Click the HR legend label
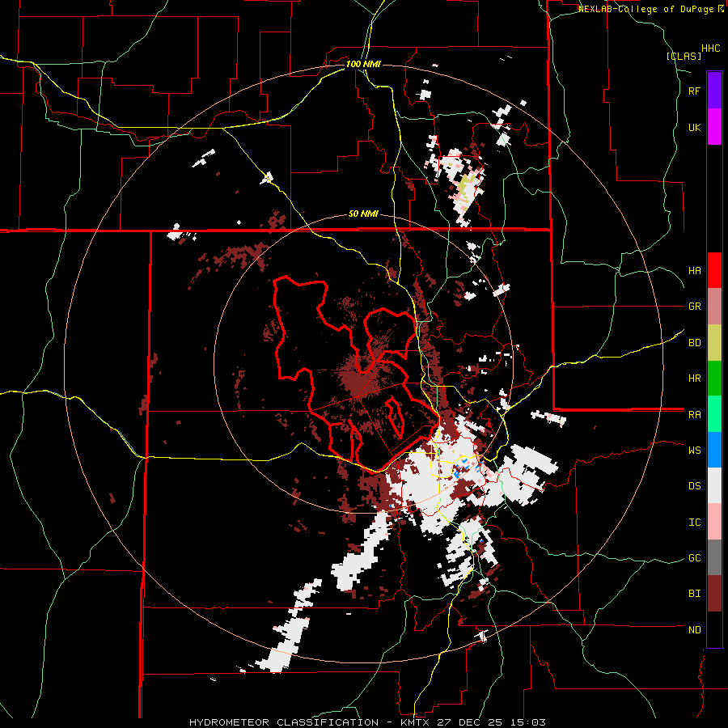Image resolution: width=728 pixels, height=728 pixels. tap(694, 379)
